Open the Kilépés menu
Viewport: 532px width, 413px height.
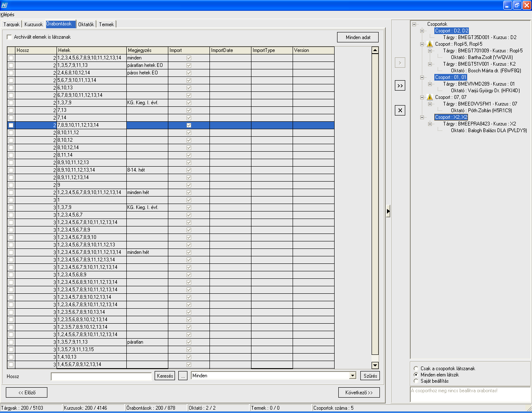coord(7,15)
